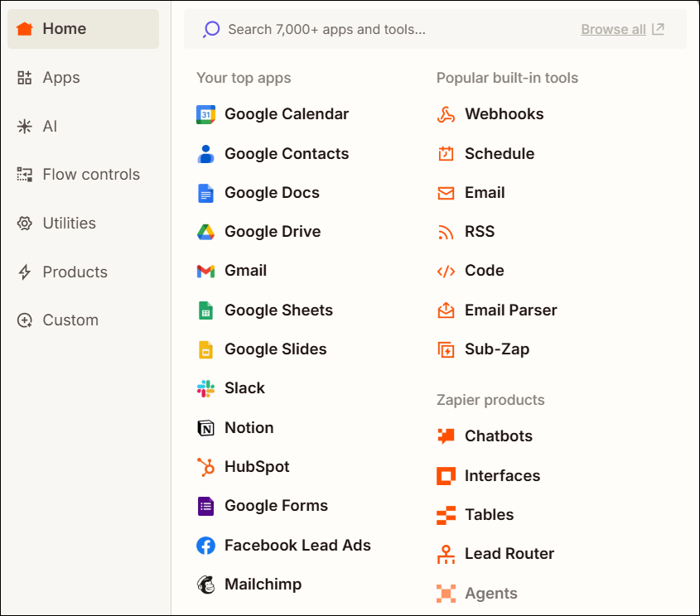Pick RSS built-in tool label
Viewport: 700px width, 616px height.
tap(480, 232)
